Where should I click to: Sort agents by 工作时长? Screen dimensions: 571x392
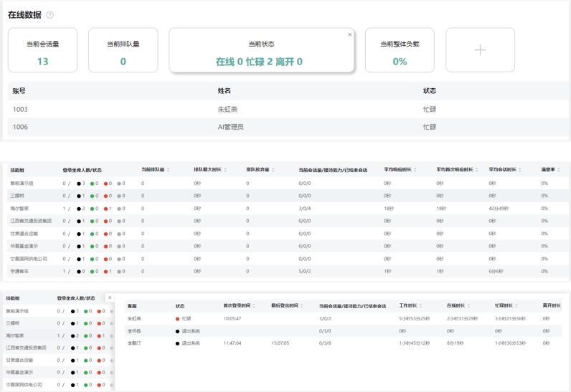pos(420,306)
